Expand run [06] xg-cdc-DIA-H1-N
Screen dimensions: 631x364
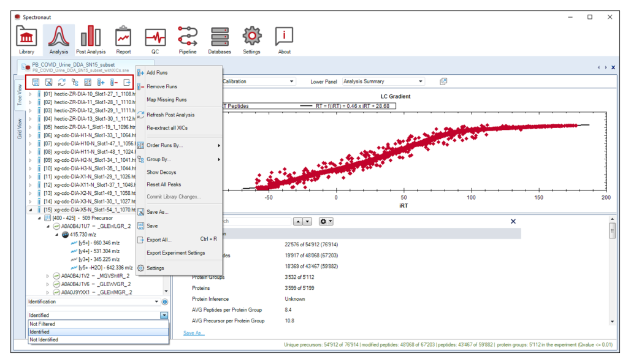30,135
